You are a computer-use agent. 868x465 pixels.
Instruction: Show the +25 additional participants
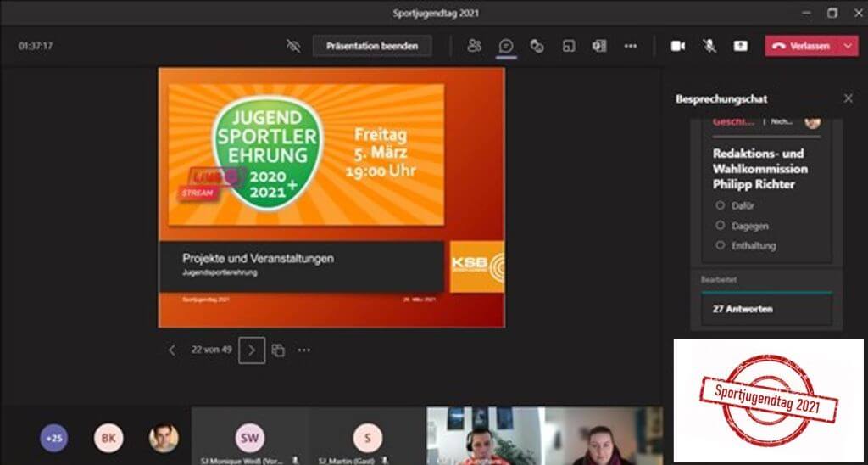coord(54,438)
